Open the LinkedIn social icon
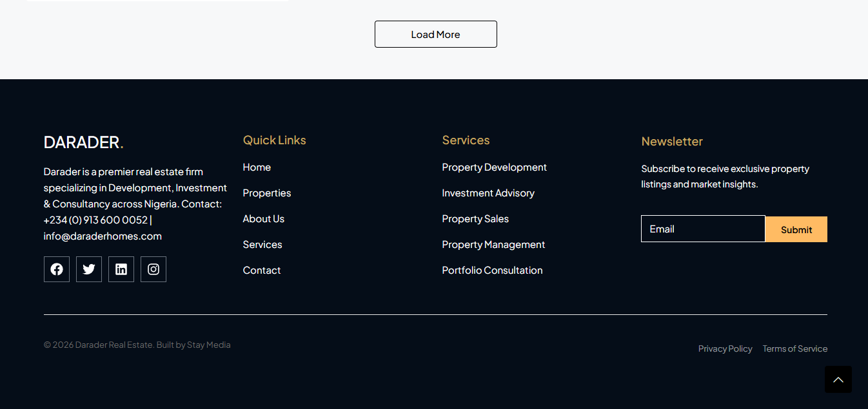The image size is (868, 409). click(121, 269)
